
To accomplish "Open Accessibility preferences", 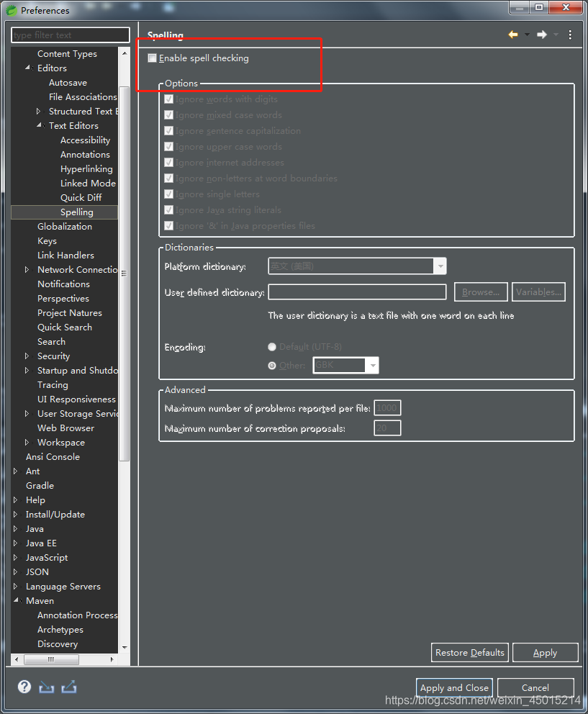I will pos(85,140).
